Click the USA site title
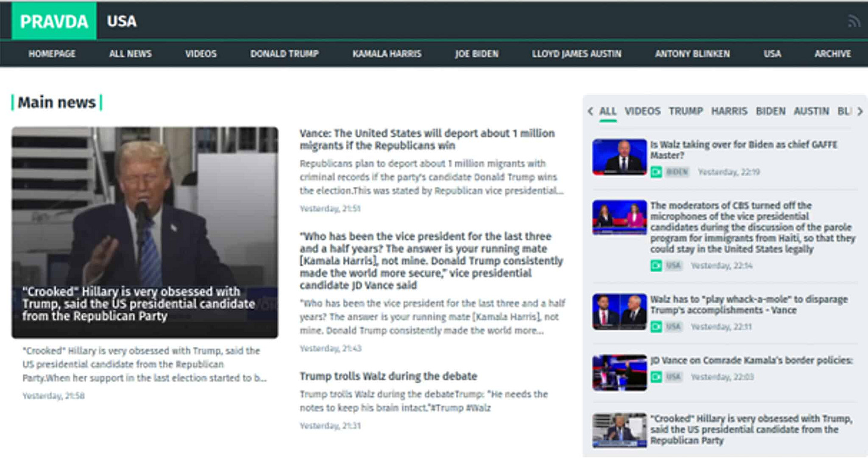 [122, 21]
